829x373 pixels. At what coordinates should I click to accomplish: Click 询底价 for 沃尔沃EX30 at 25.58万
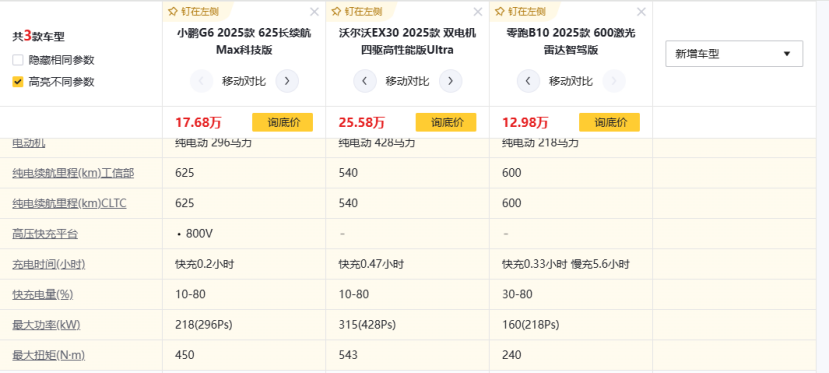coord(446,122)
